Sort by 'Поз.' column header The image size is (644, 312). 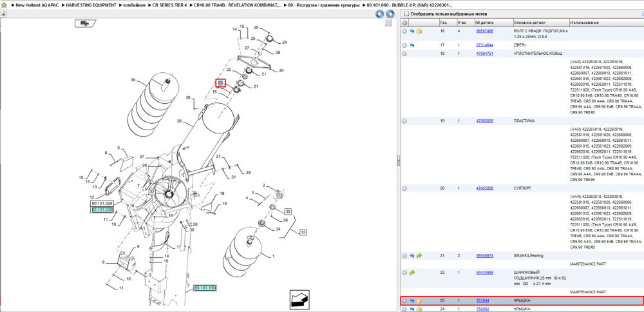point(444,23)
